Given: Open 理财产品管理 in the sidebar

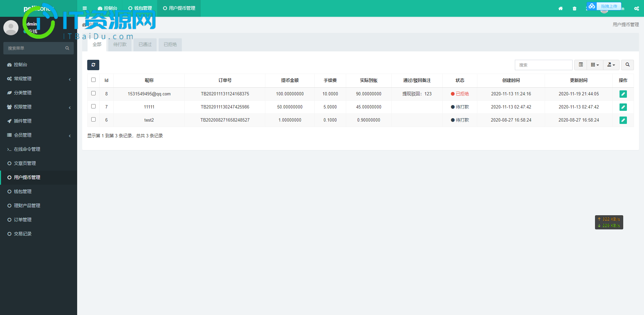Looking at the screenshot, I should [x=39, y=206].
